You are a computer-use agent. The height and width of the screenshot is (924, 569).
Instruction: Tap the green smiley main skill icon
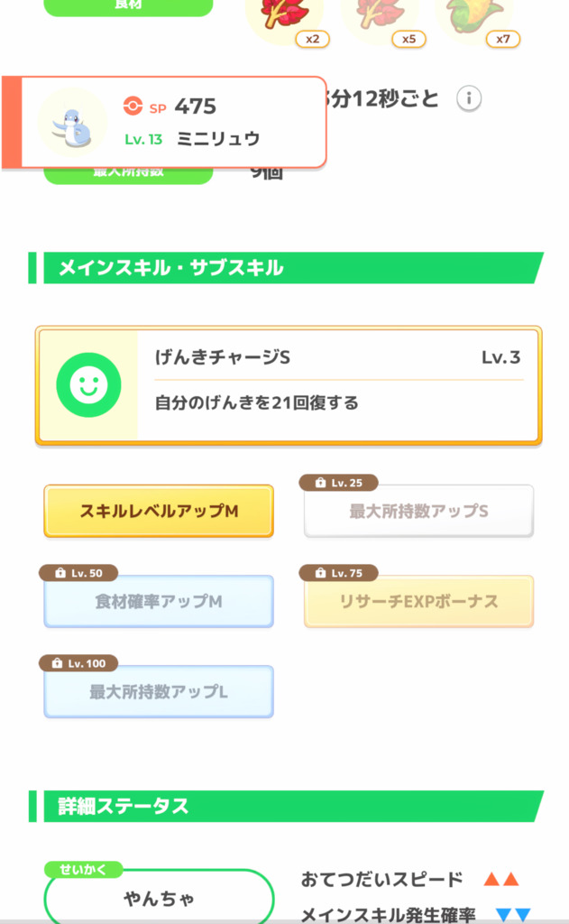tap(88, 385)
